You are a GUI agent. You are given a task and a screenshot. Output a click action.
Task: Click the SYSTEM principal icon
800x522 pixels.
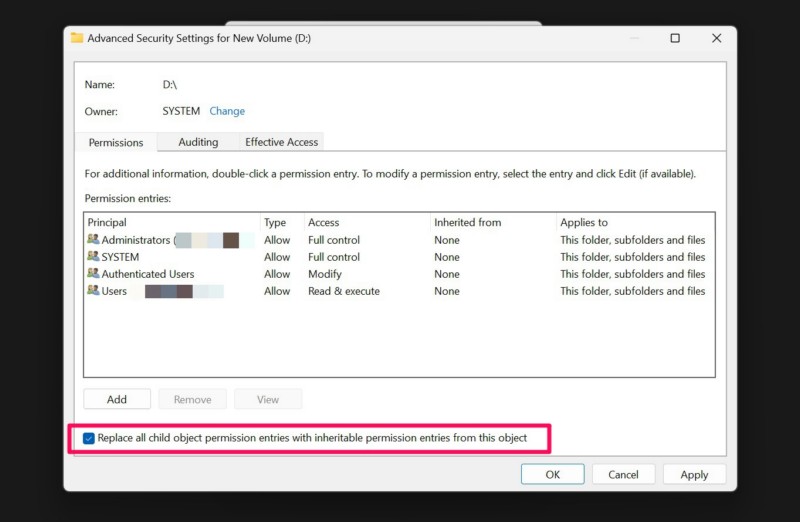click(x=93, y=257)
